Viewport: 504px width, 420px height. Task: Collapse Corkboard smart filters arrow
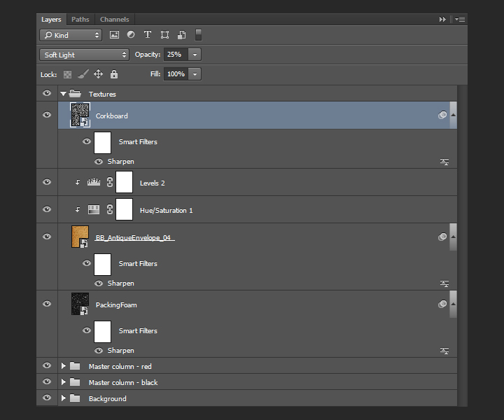[453, 115]
